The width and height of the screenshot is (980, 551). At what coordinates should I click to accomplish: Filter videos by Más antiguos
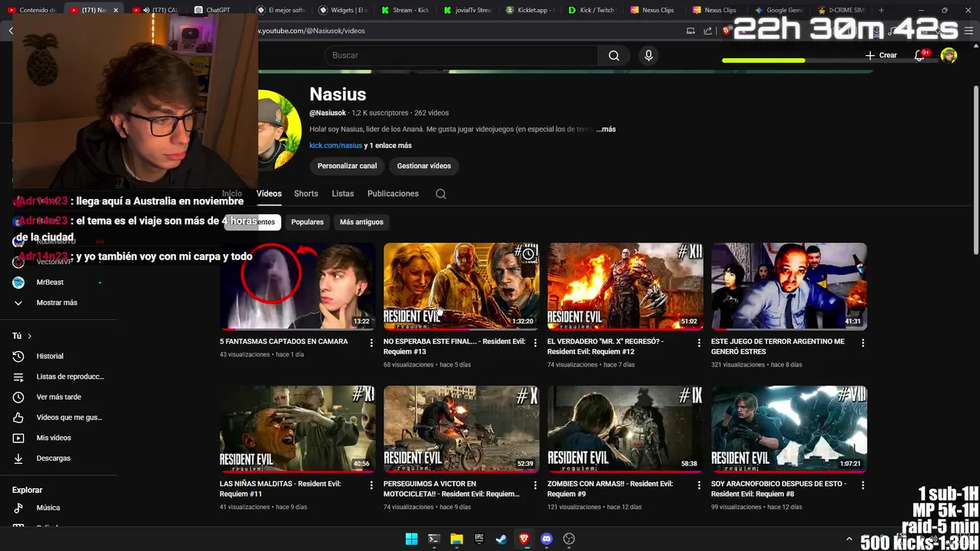click(x=361, y=222)
